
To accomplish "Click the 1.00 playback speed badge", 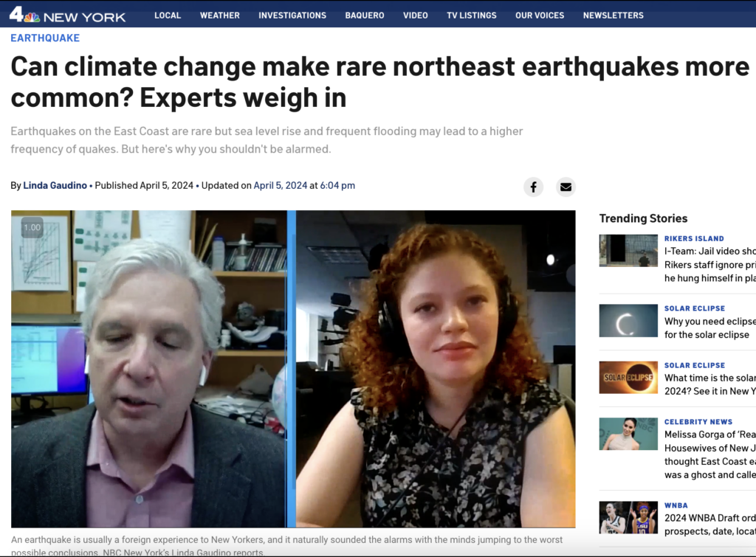I will click(32, 227).
